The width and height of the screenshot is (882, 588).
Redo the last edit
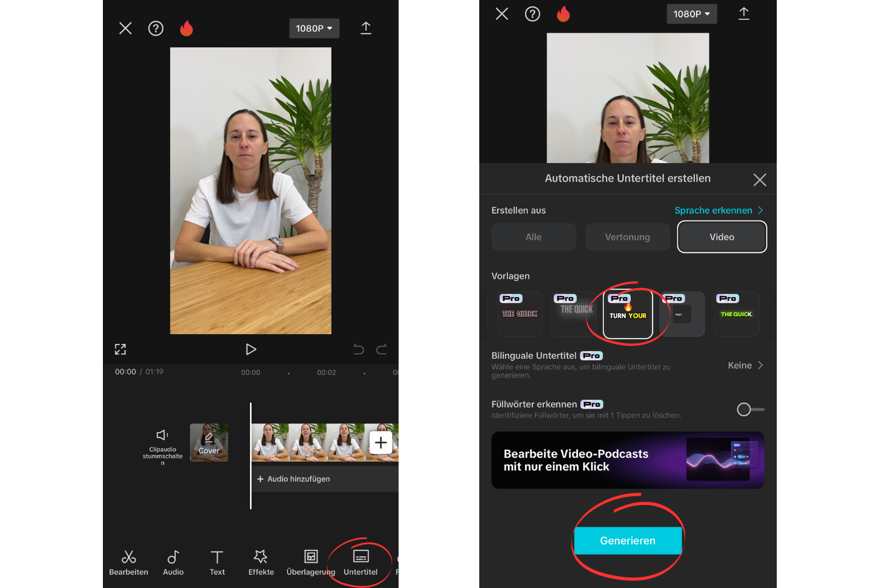tap(382, 349)
